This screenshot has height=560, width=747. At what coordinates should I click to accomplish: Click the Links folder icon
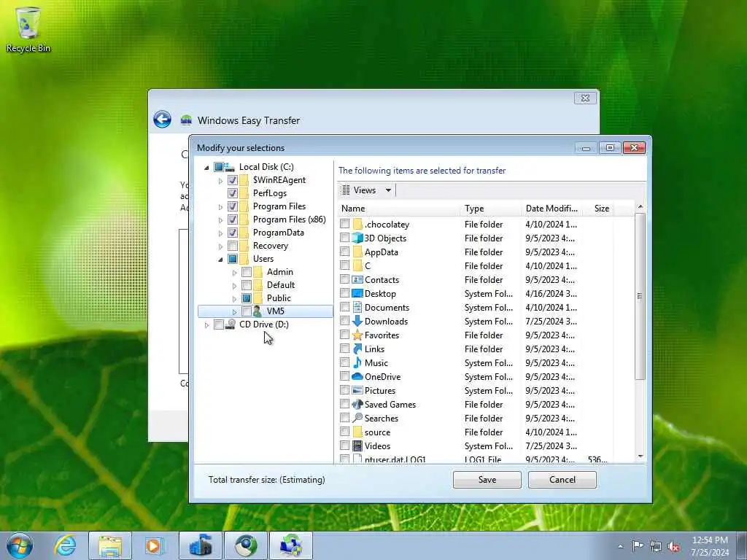click(357, 349)
